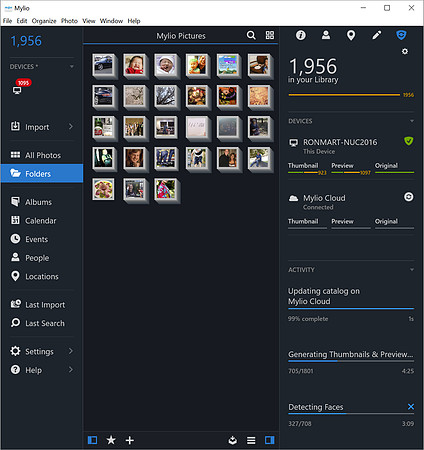Screen dimensions: 424x450
Task: Open the black car folder thumbnail in first row
Action: coord(104,65)
